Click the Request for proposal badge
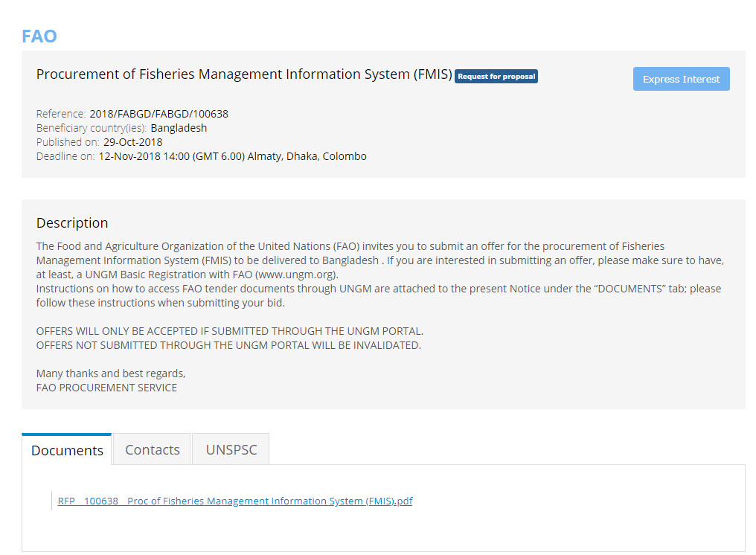Viewport: 756px width, 555px height. click(x=496, y=76)
